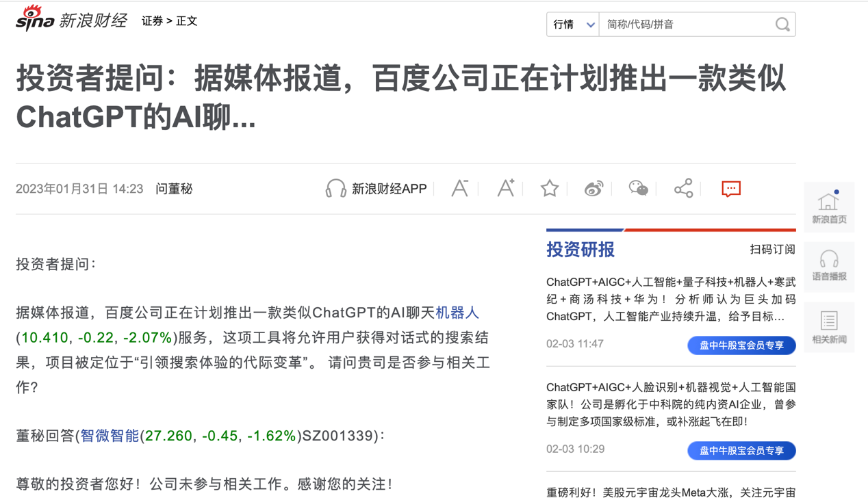Click 正文 in the breadcrumb
The image size is (868, 500).
coord(187,21)
